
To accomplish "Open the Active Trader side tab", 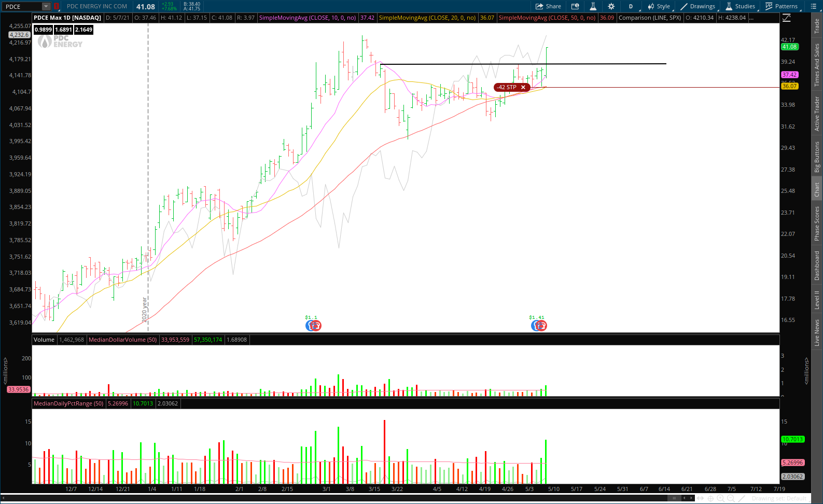I will click(817, 114).
